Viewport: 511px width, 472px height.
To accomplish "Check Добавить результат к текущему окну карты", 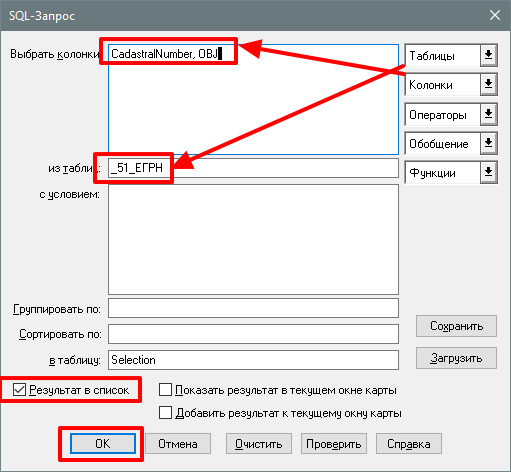I will tap(166, 413).
